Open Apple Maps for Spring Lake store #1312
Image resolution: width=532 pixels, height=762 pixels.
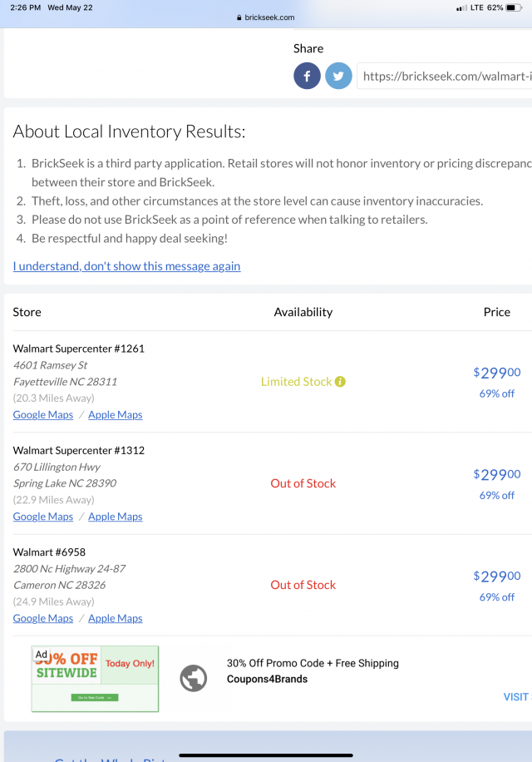(x=115, y=516)
